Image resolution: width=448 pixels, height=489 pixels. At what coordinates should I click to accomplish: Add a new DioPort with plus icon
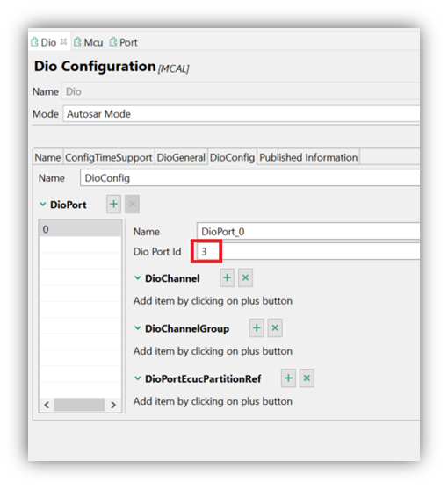tap(113, 205)
